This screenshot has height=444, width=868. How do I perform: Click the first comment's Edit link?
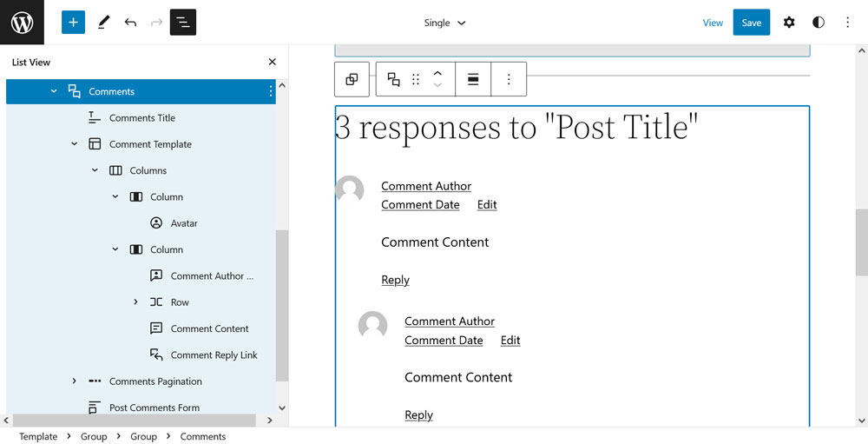pos(487,204)
